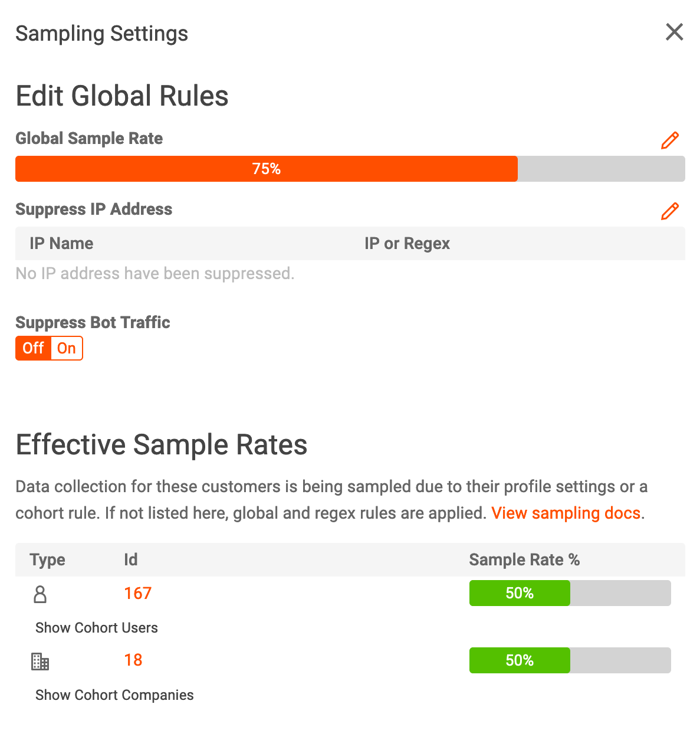This screenshot has height=740, width=700.
Task: Adjust the 75% Global Sample Rate bar
Action: pos(266,169)
